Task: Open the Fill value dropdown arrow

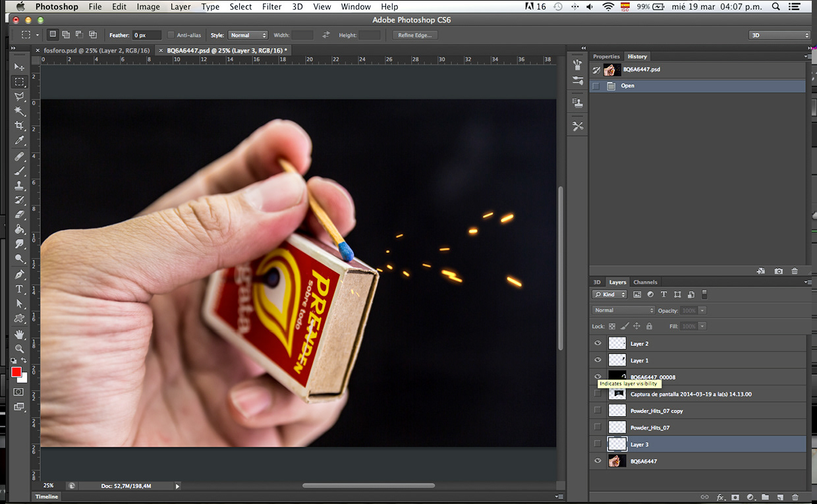Action: 702,326
